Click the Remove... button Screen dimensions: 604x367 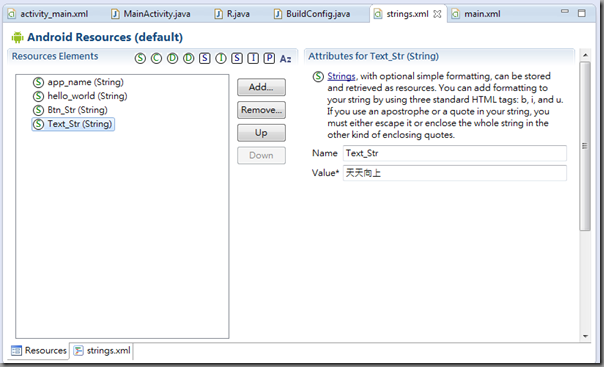pos(261,110)
